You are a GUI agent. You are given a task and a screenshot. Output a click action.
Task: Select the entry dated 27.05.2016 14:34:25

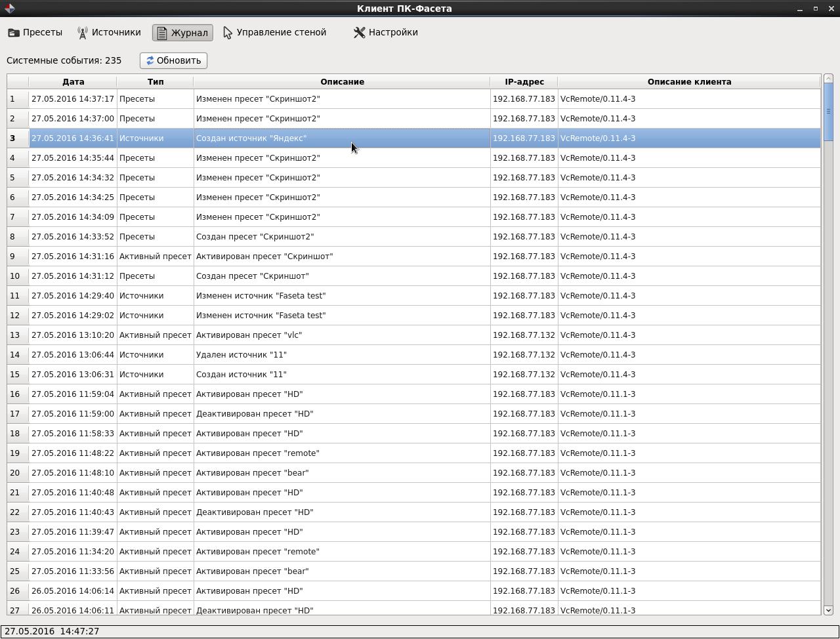(x=73, y=197)
